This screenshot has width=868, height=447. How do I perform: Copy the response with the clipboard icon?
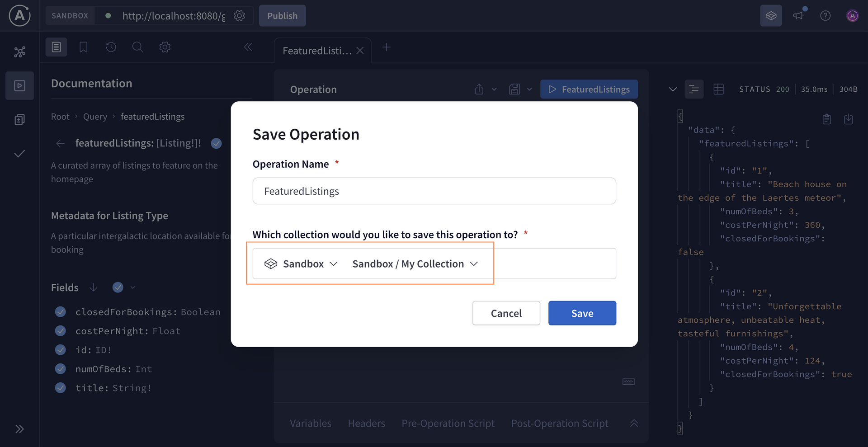(827, 119)
